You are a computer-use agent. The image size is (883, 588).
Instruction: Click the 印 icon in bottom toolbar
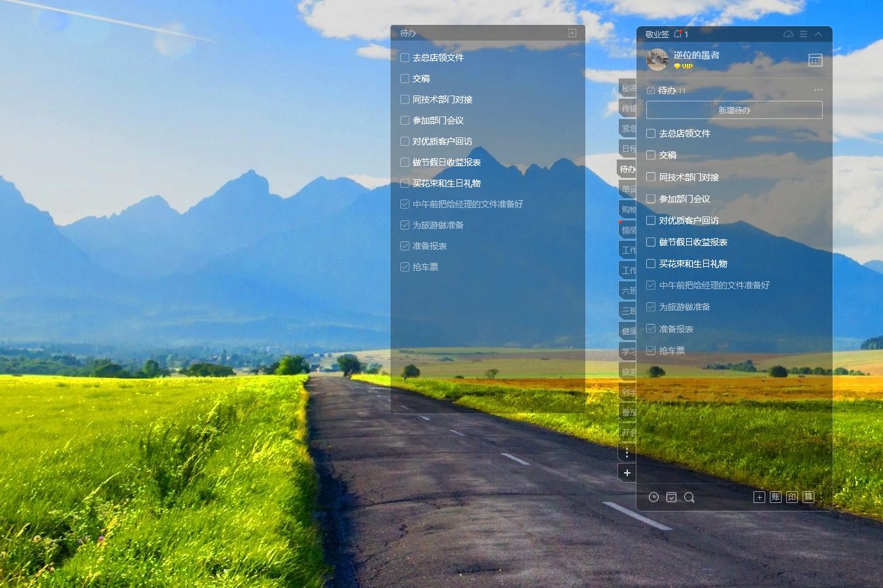(792, 497)
